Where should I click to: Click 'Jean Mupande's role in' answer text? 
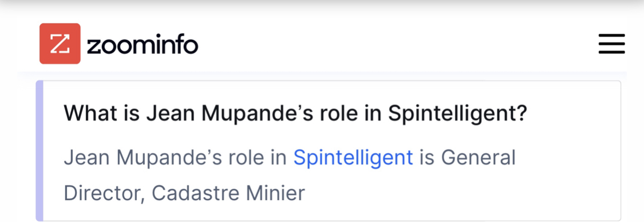point(175,158)
